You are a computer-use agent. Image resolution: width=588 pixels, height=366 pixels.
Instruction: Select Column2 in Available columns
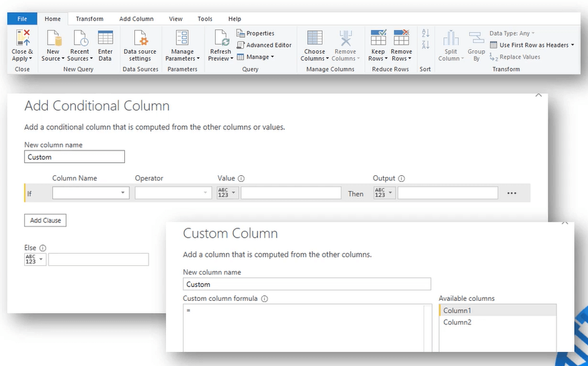point(498,322)
